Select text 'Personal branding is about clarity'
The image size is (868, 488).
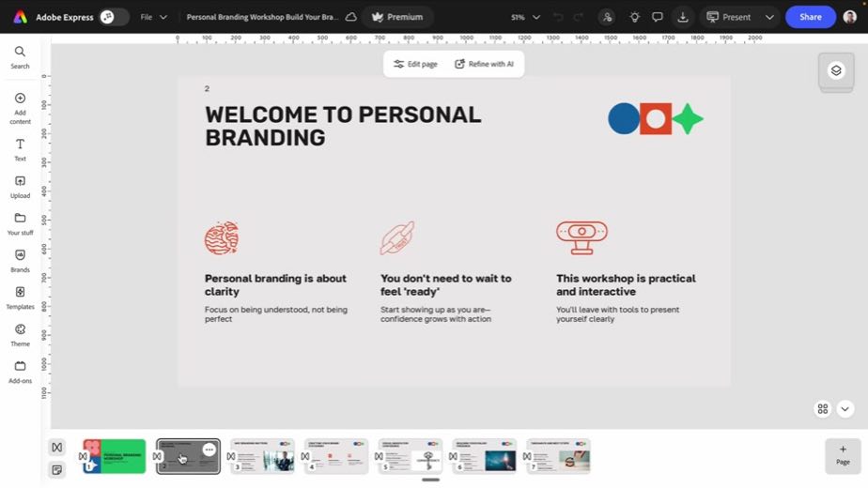click(x=275, y=285)
